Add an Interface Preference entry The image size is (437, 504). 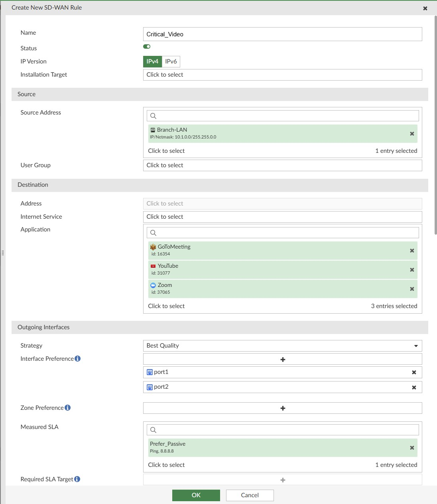click(x=283, y=359)
